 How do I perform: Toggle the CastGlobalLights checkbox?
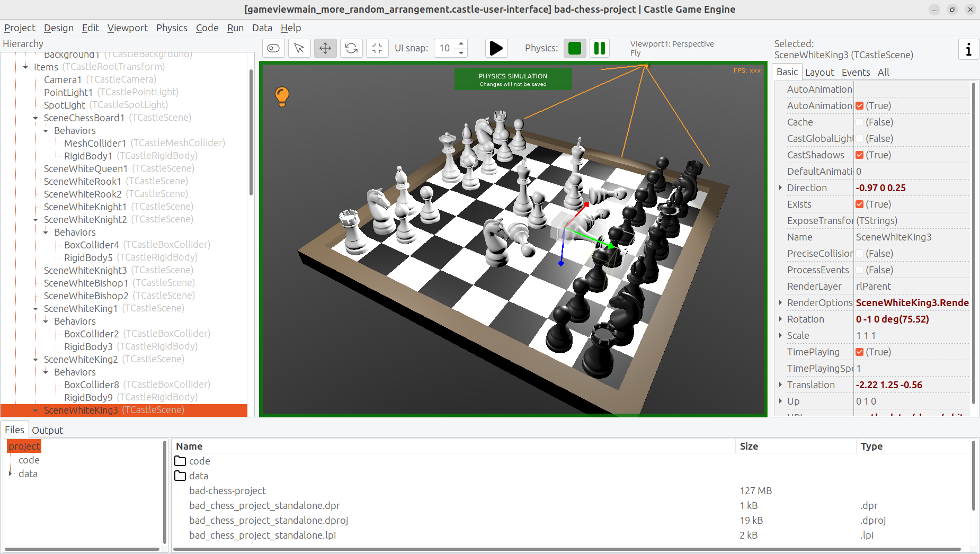(860, 139)
